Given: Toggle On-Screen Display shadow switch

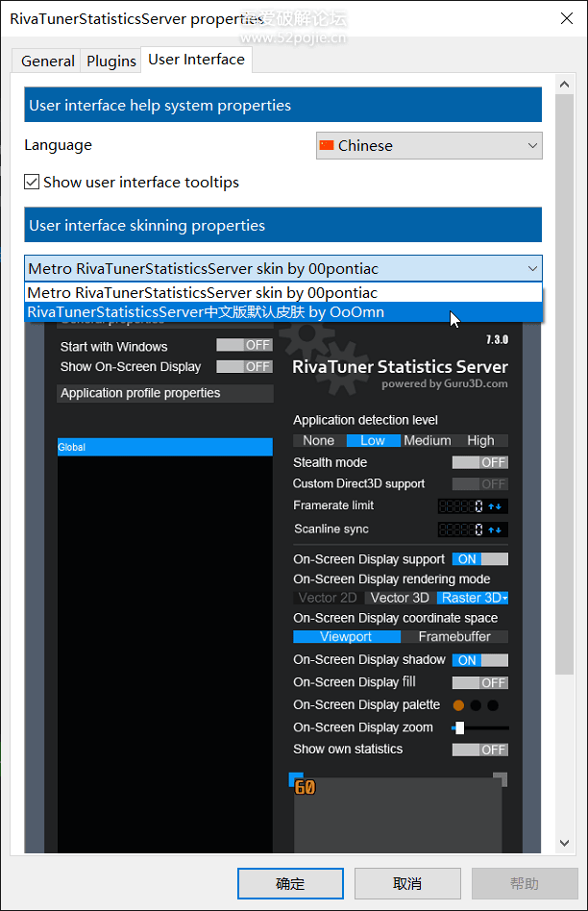Looking at the screenshot, I should [480, 660].
